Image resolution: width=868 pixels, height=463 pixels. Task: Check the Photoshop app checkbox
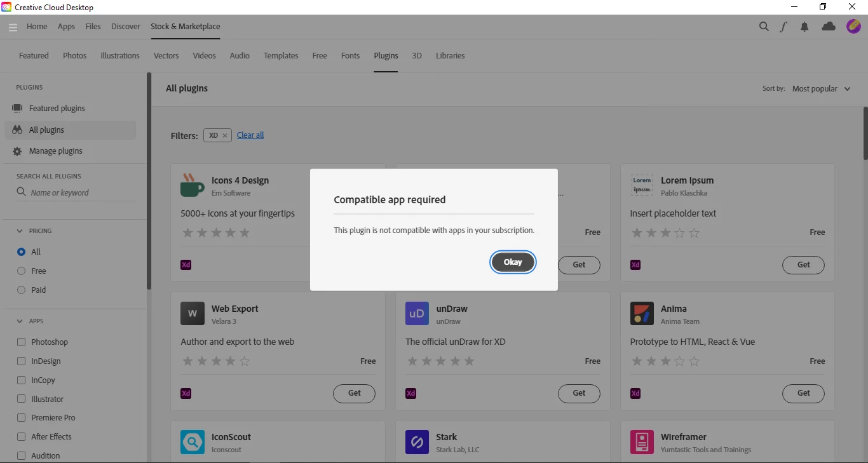(x=22, y=342)
